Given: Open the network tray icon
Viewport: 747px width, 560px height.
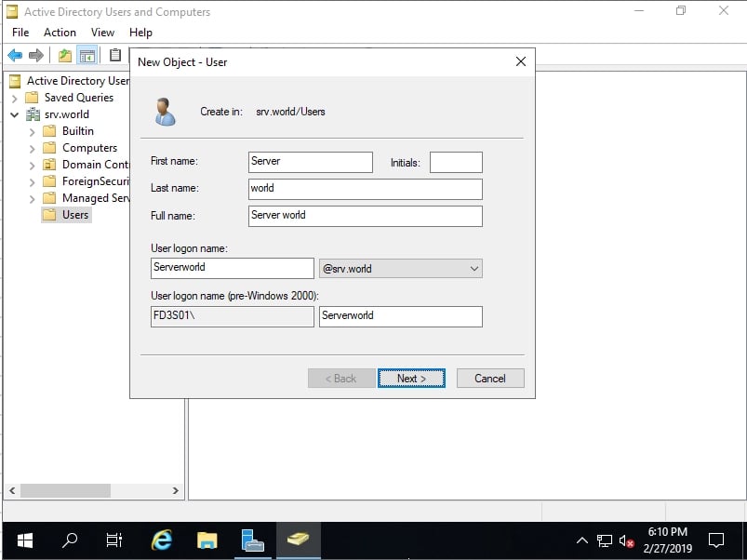Looking at the screenshot, I should point(605,540).
